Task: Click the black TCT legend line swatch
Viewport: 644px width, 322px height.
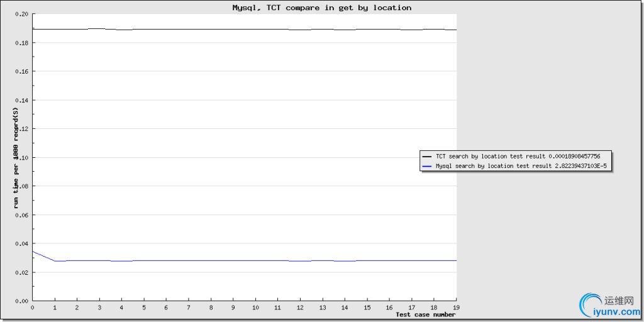Action: [427, 157]
